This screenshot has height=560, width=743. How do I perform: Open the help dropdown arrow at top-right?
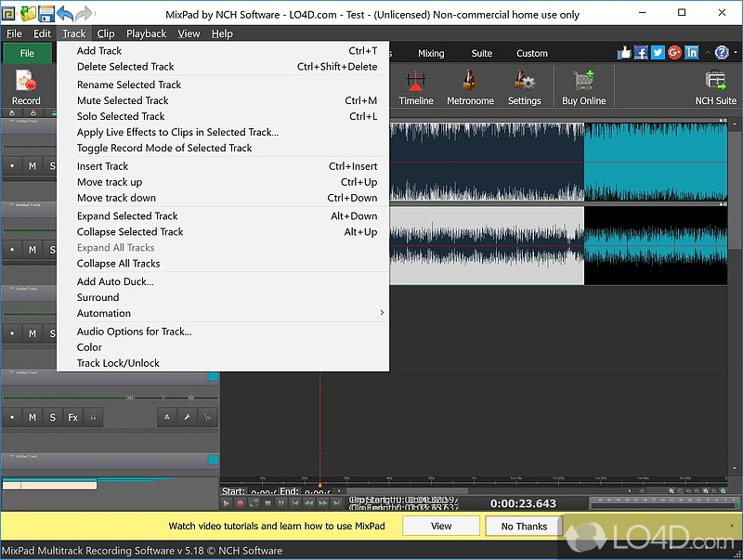point(735,53)
